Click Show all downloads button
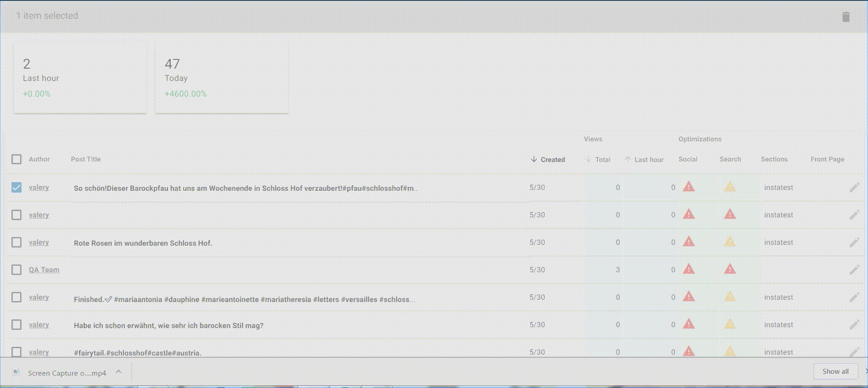Screen dimensions: 868x388 coord(835,372)
